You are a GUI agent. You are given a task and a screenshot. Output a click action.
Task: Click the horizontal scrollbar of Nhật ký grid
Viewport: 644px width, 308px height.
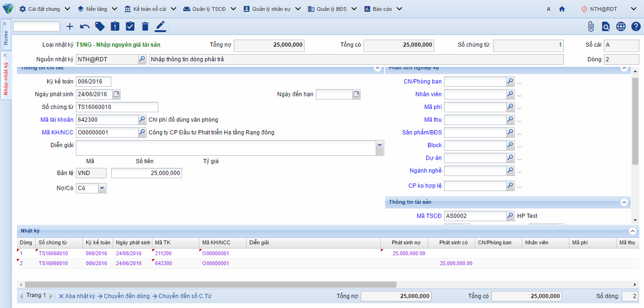click(211, 284)
